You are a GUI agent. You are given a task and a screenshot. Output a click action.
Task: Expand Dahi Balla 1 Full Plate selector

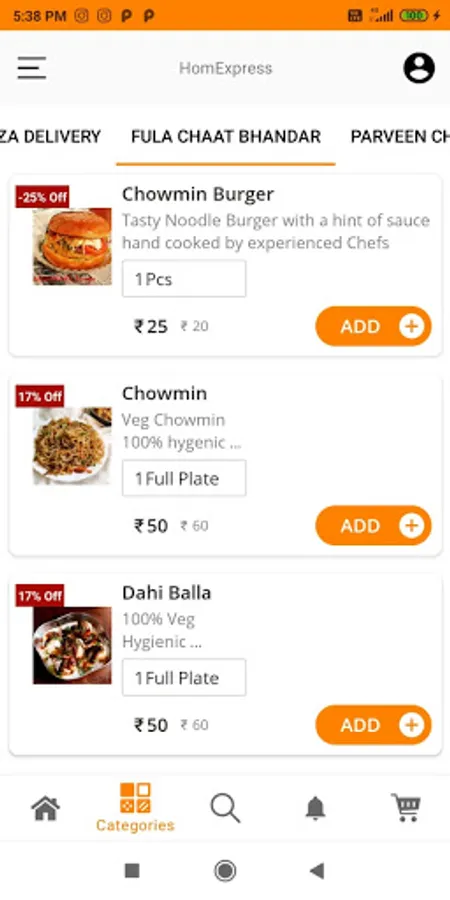click(184, 677)
